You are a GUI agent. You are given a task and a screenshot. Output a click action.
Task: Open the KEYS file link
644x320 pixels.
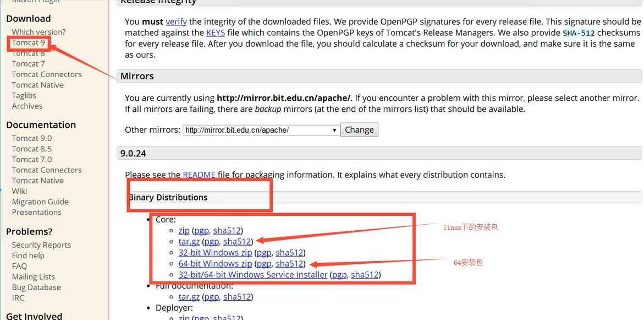[x=216, y=32]
